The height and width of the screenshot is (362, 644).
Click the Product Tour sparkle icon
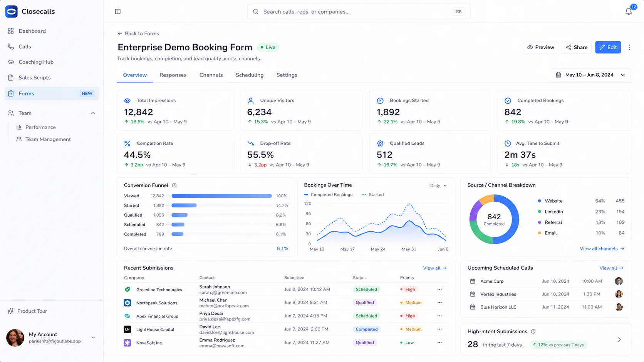(x=10, y=311)
